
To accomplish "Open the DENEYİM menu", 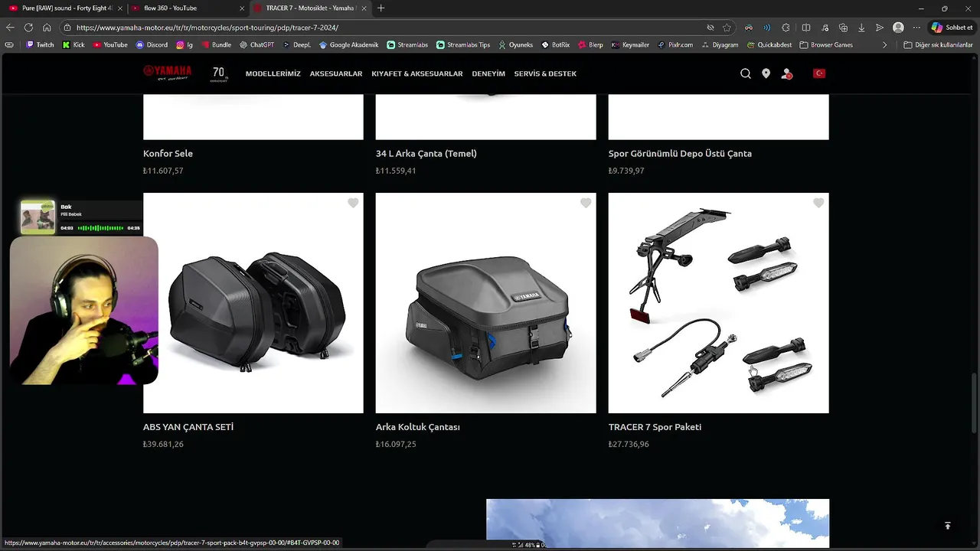I will click(x=488, y=73).
